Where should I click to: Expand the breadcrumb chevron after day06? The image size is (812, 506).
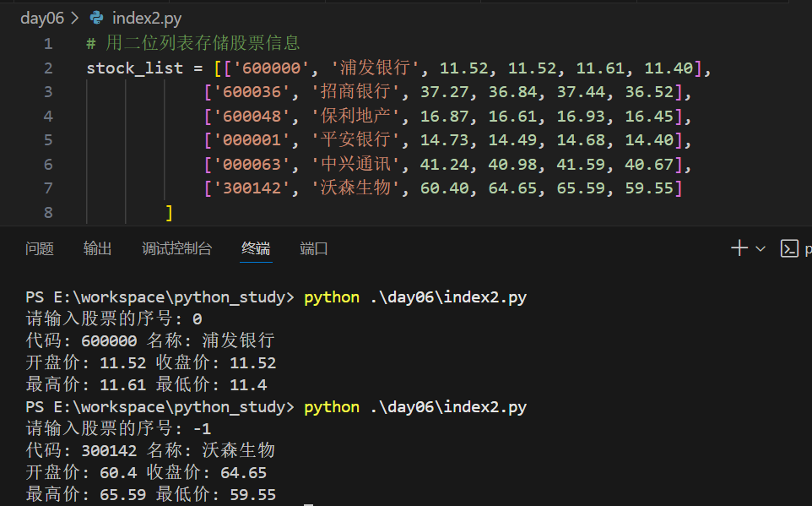pos(75,18)
